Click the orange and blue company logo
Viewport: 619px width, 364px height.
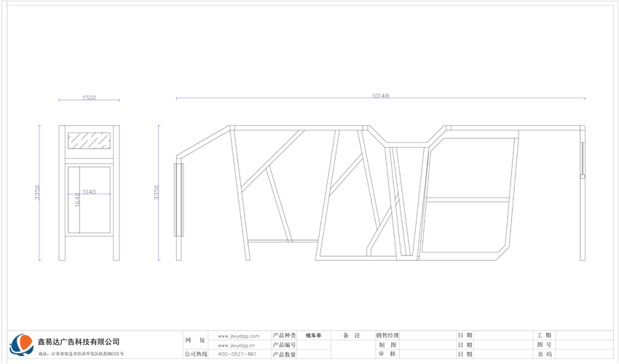pos(22,344)
